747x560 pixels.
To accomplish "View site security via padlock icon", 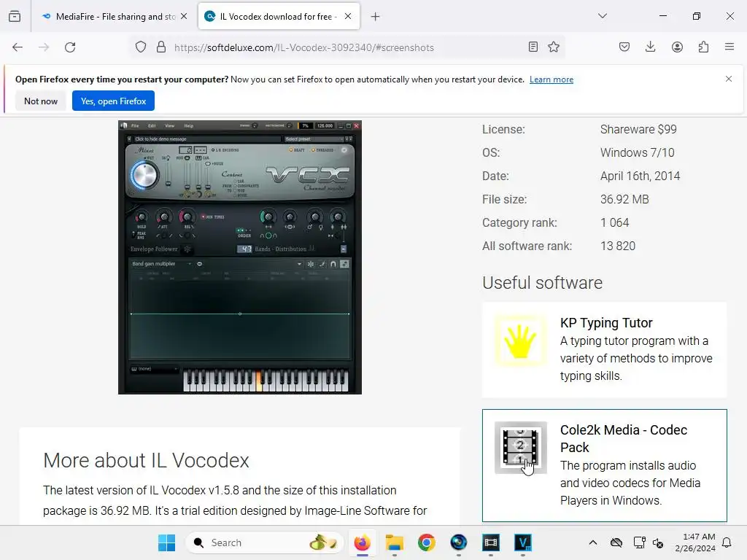I will pos(161,47).
